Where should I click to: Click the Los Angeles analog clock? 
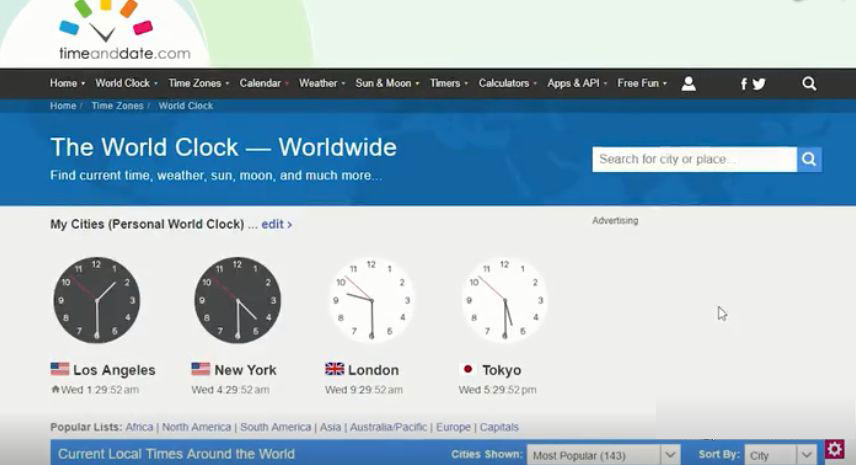point(96,300)
